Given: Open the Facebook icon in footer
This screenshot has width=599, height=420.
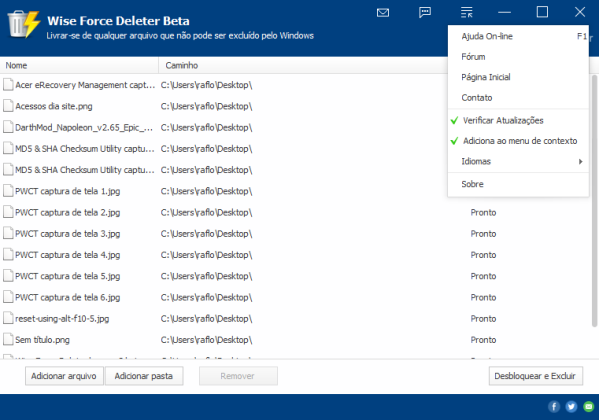Looking at the screenshot, I should pos(554,407).
